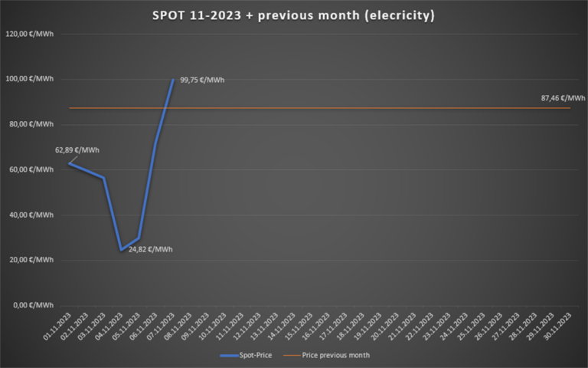588x368 pixels.
Task: Select the 40,00 €/MWh y-axis label
Action: click(x=31, y=215)
